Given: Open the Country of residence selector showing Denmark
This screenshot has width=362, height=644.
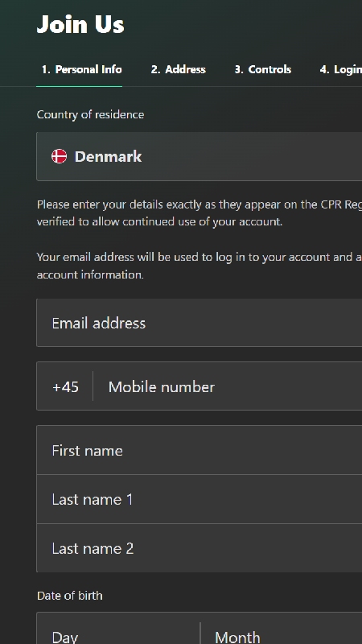Looking at the screenshot, I should pyautogui.click(x=200, y=156).
